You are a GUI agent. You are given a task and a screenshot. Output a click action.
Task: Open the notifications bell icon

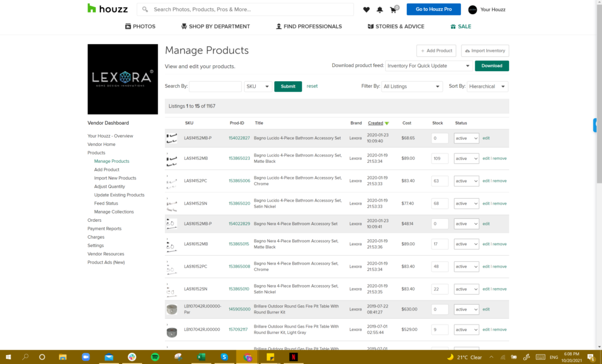(380, 9)
